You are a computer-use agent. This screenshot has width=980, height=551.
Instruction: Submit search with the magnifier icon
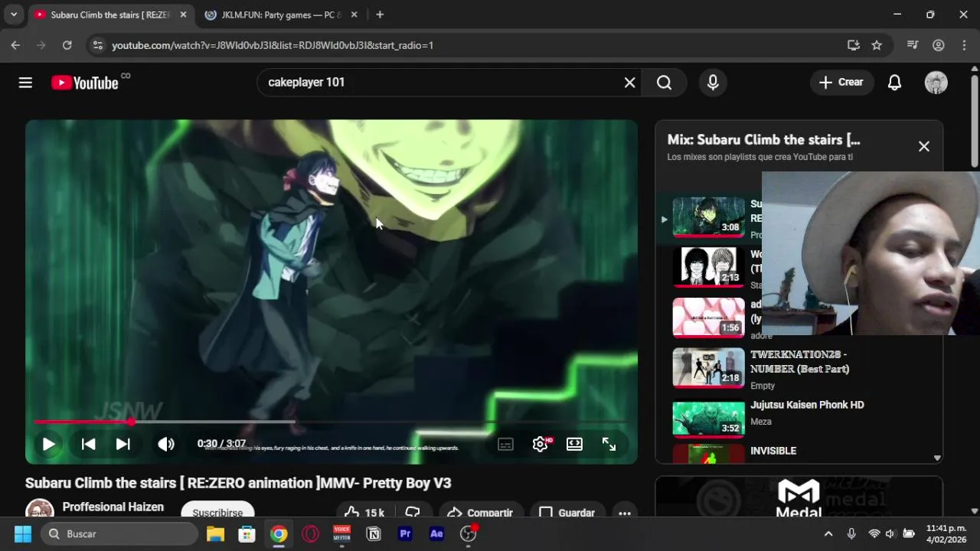point(664,83)
